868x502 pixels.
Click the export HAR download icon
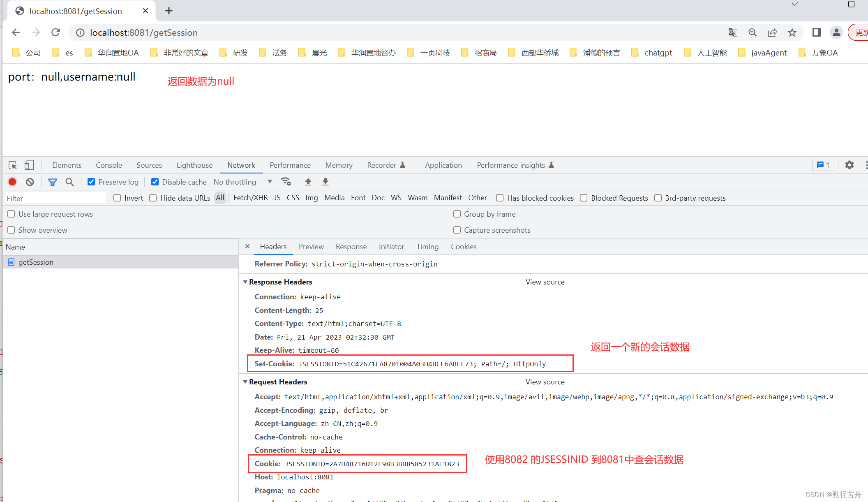point(325,182)
